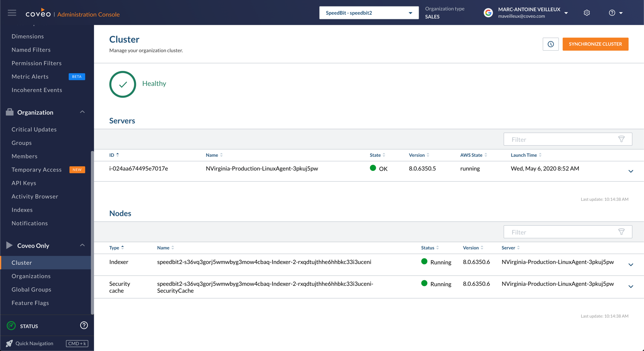Viewport: 644px width, 351px height.
Task: Click the Servers Filter input field
Action: coord(568,139)
